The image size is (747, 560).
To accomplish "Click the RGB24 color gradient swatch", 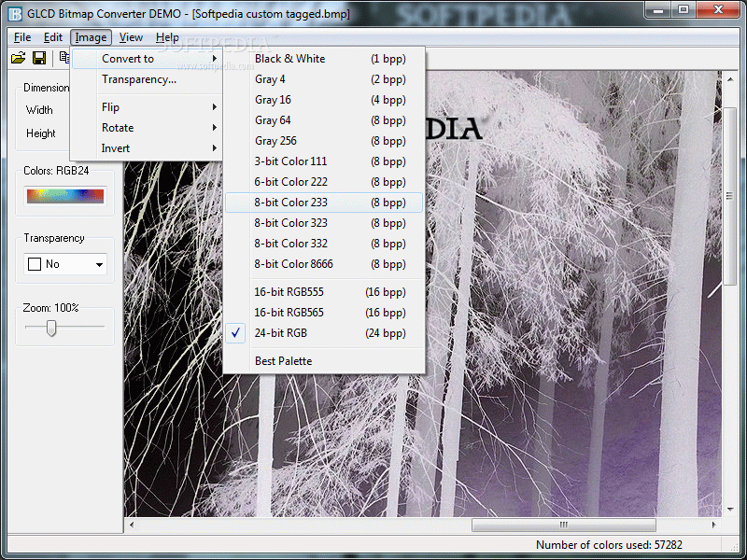I will [x=65, y=196].
